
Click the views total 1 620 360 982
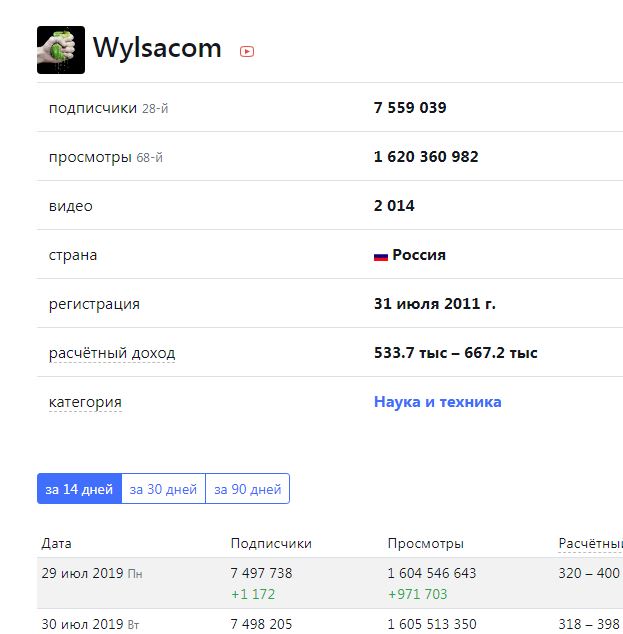point(426,156)
